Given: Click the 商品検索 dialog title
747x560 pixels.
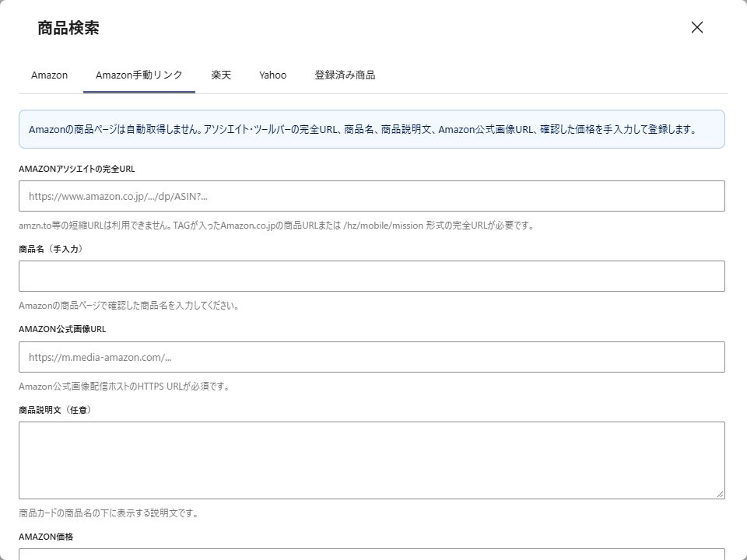Looking at the screenshot, I should tap(68, 28).
